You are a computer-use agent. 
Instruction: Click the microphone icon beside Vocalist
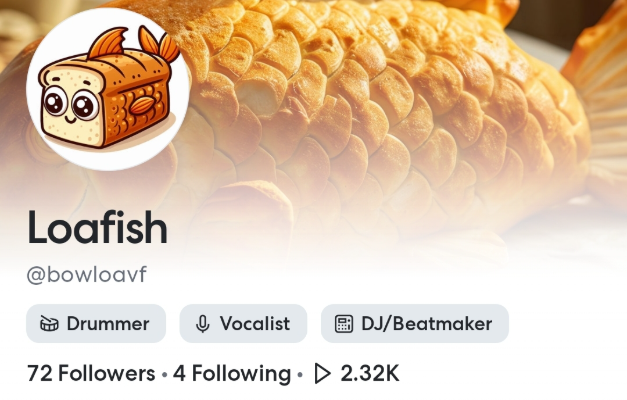tap(203, 324)
